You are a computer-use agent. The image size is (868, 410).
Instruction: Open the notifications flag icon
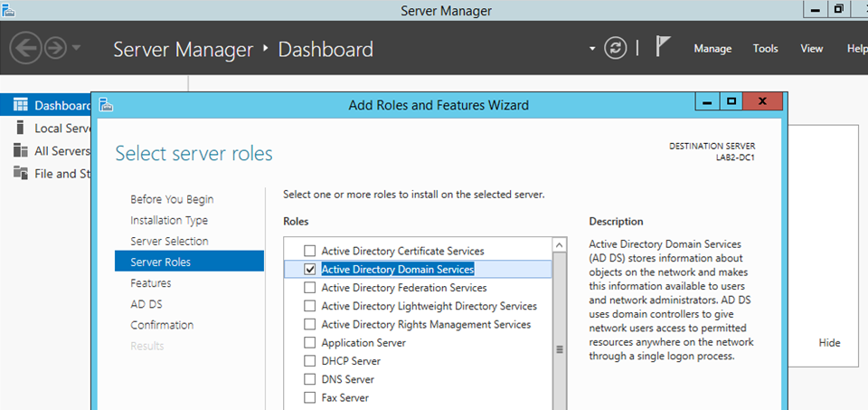coord(663,46)
